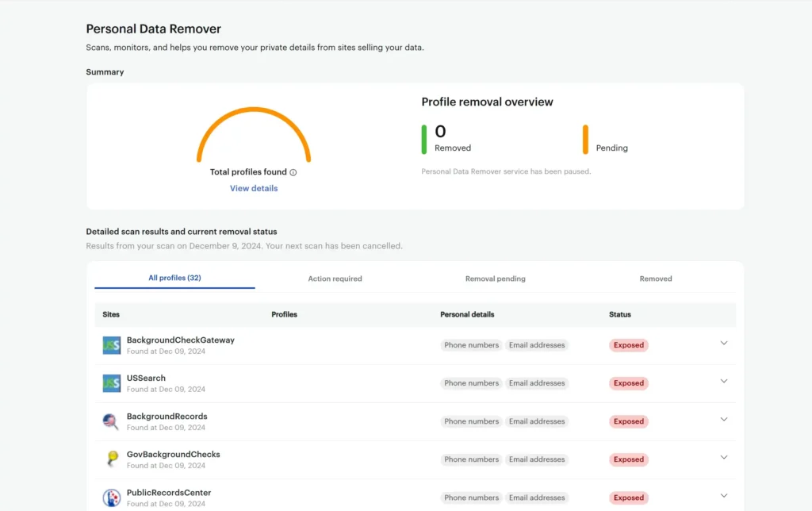
Task: Click Found at date under USSearch
Action: [166, 390]
